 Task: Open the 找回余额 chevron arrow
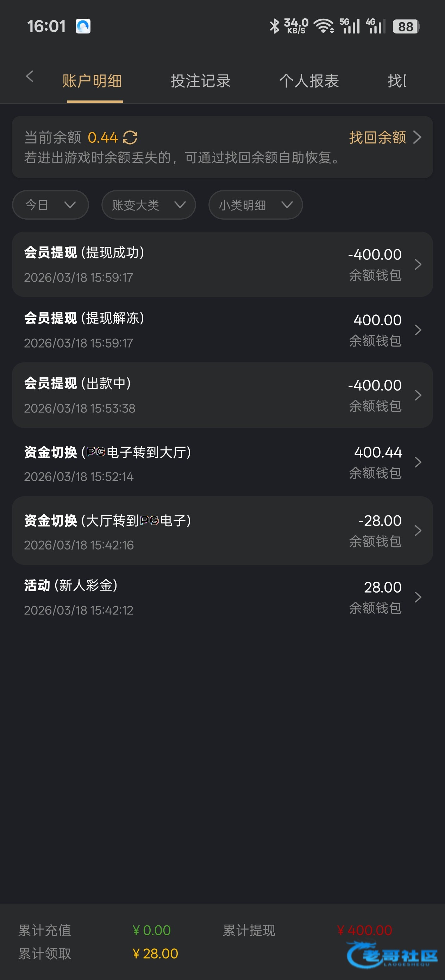click(417, 137)
